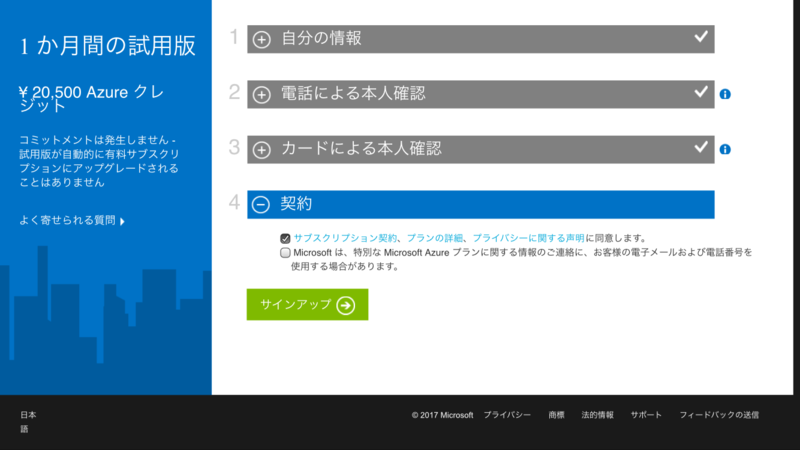Open the プランの詳細 link
The image size is (800, 450).
pos(435,238)
